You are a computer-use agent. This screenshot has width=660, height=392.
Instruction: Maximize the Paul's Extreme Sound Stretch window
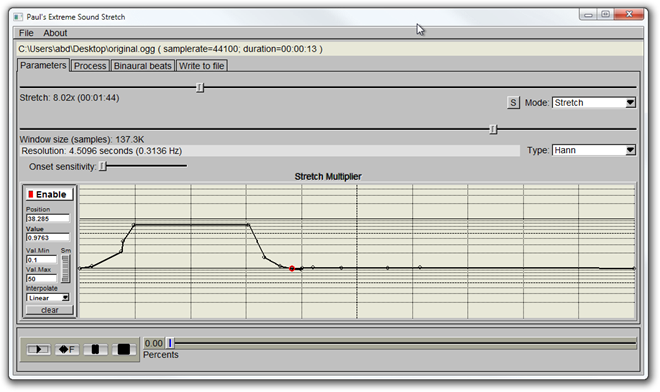tap(605, 15)
